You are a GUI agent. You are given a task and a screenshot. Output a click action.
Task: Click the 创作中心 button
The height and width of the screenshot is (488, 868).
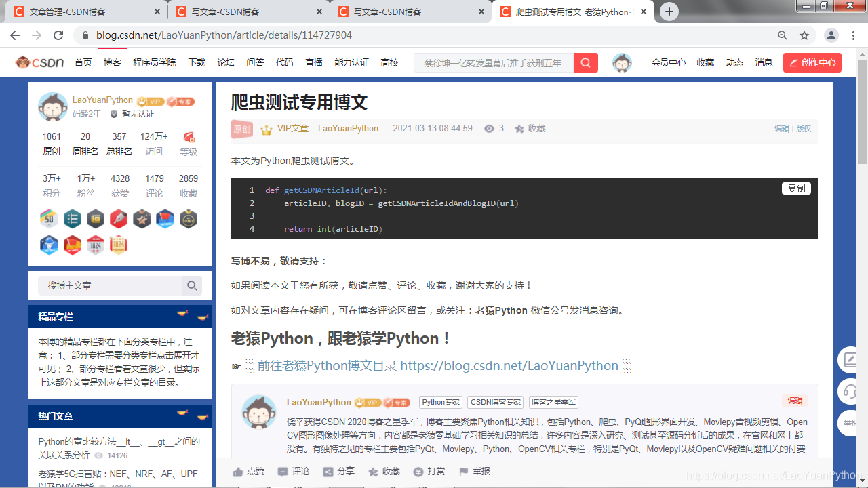812,62
